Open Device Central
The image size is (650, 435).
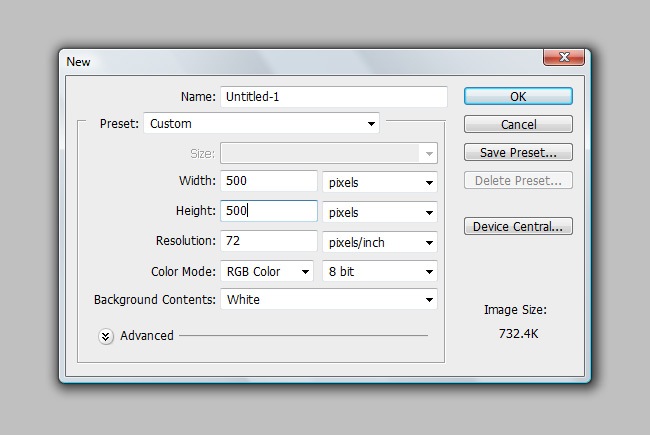click(x=518, y=227)
